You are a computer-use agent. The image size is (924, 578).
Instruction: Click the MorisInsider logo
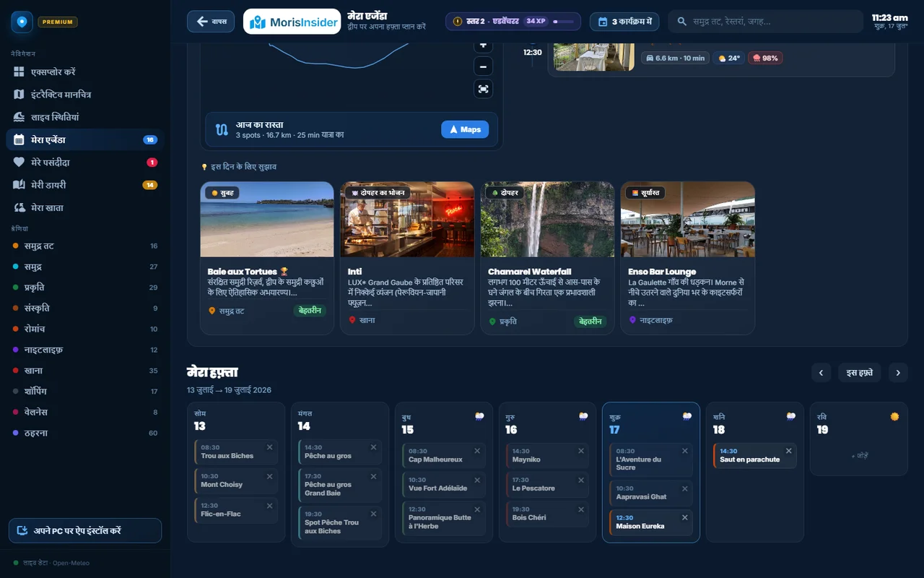292,22
